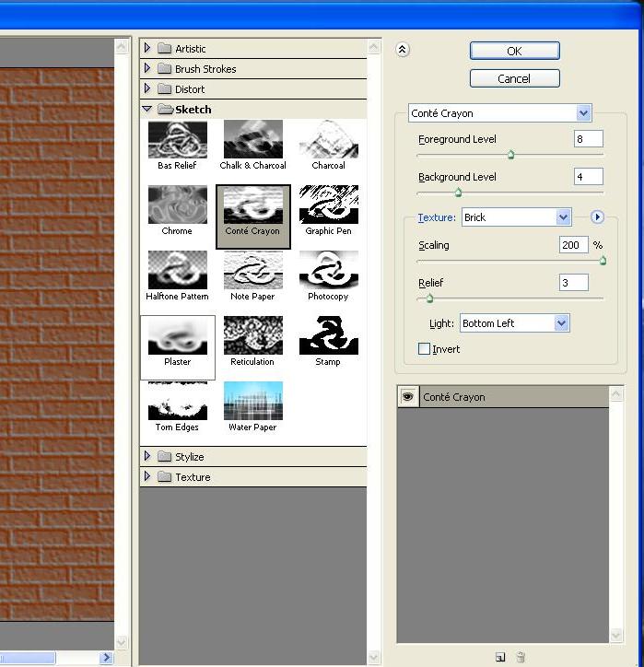Click the Background Level value field
This screenshot has width=644, height=667.
[589, 177]
